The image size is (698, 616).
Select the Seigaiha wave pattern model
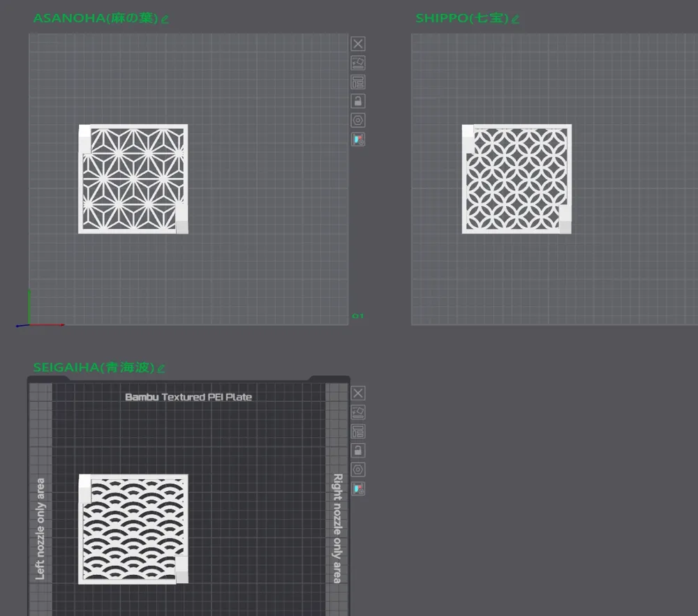pos(133,529)
